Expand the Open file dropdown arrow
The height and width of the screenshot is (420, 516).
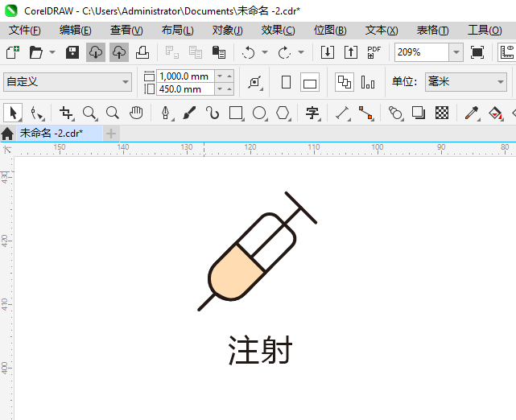[x=52, y=52]
